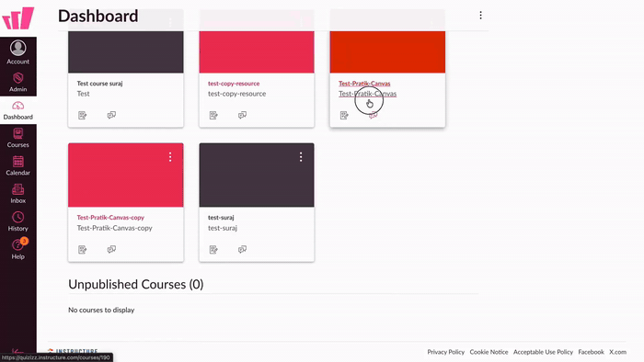Click the Quizizz logo at top left

tap(18, 18)
